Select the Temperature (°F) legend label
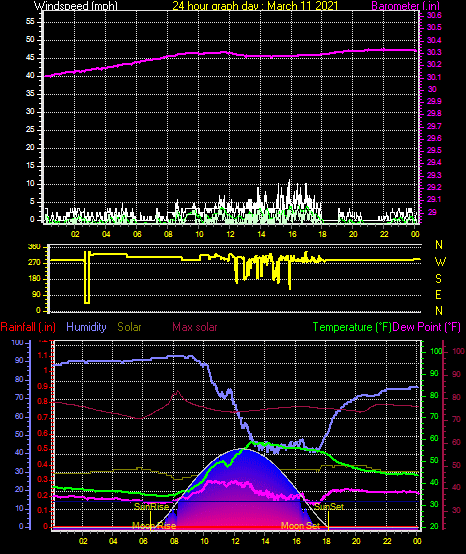Image resolution: width=466 pixels, height=554 pixels. (352, 327)
